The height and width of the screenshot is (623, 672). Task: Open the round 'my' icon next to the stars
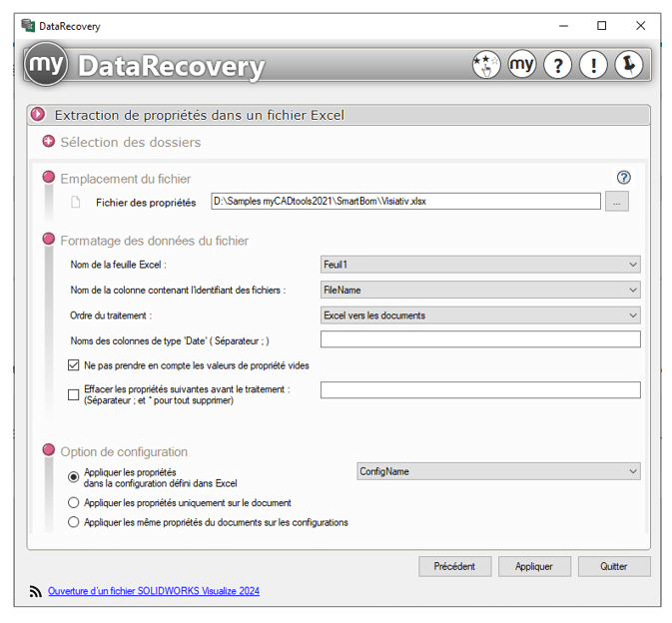521,65
